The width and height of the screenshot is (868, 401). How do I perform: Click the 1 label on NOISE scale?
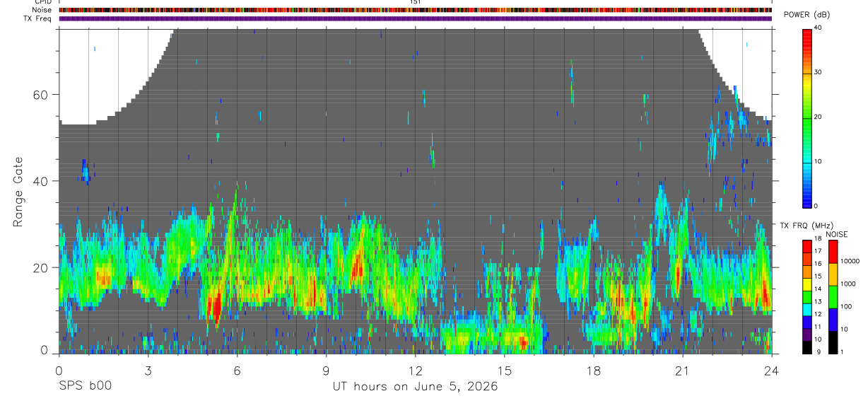tap(843, 351)
